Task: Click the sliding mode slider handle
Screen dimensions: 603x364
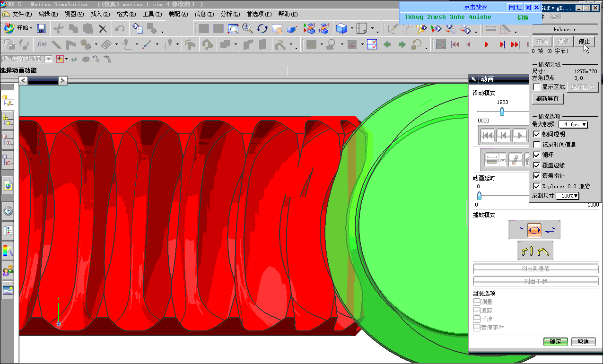Action: point(502,112)
